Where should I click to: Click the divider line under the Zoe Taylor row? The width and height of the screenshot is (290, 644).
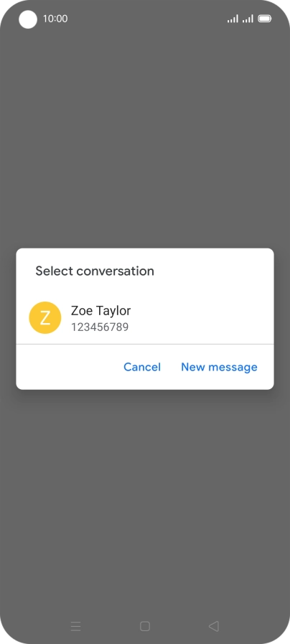tap(145, 344)
